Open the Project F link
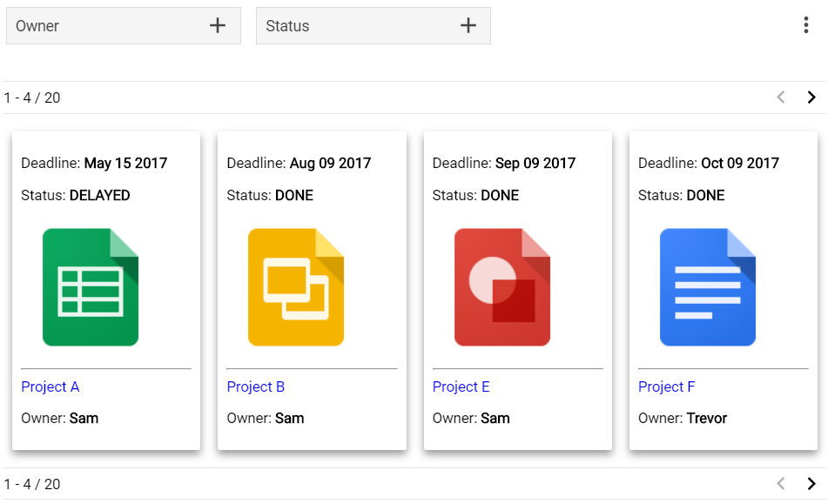Screen dimensions: 828x504 pyautogui.click(x=666, y=386)
